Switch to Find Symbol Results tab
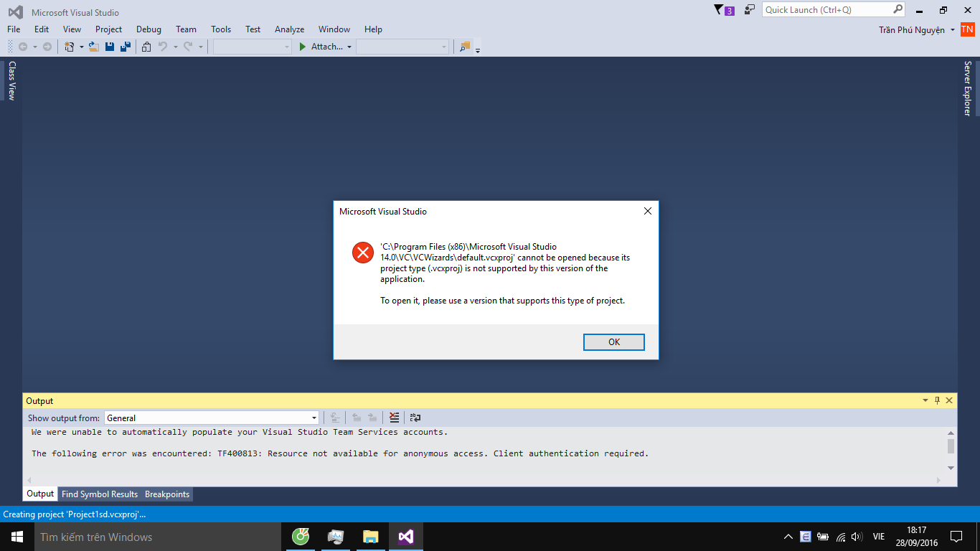The image size is (980, 551). point(100,494)
